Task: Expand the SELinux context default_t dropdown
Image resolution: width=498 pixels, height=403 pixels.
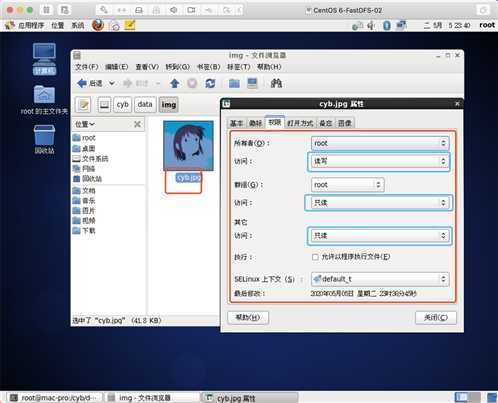Action: 380,279
